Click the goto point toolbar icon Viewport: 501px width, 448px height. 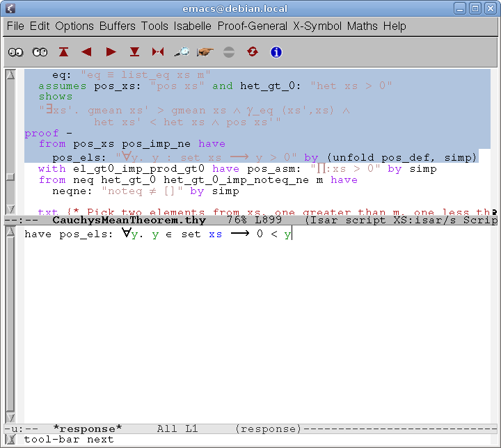[x=158, y=52]
